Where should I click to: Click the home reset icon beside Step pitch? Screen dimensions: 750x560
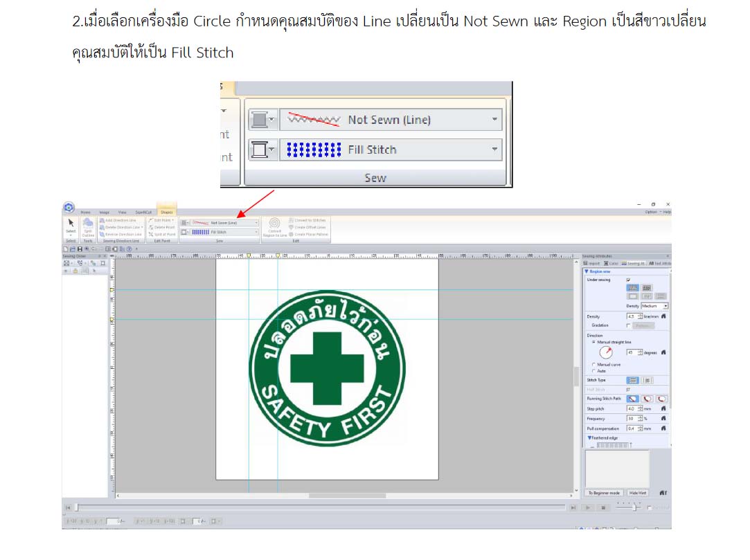click(663, 408)
